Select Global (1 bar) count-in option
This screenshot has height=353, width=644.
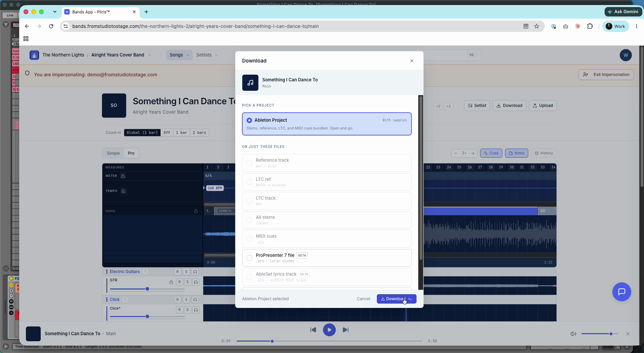pos(142,133)
